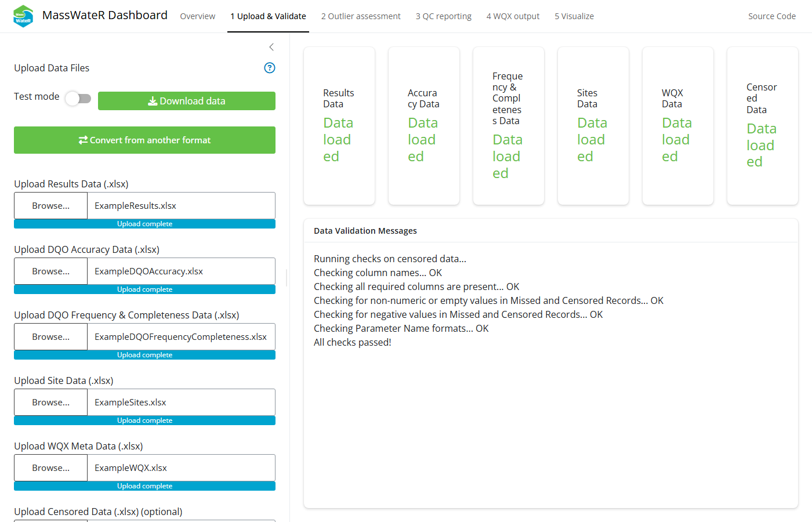This screenshot has width=812, height=522.
Task: Click 'Checking for negative values' message line
Action: click(458, 314)
